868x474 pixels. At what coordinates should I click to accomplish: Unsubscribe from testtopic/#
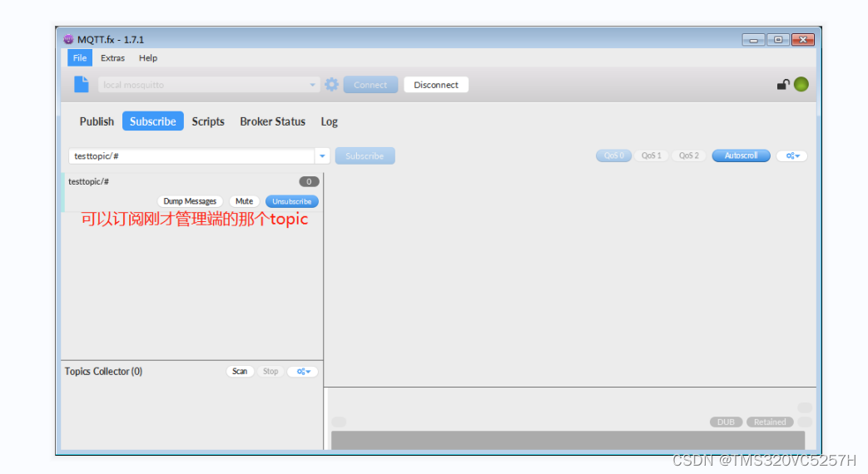point(292,201)
